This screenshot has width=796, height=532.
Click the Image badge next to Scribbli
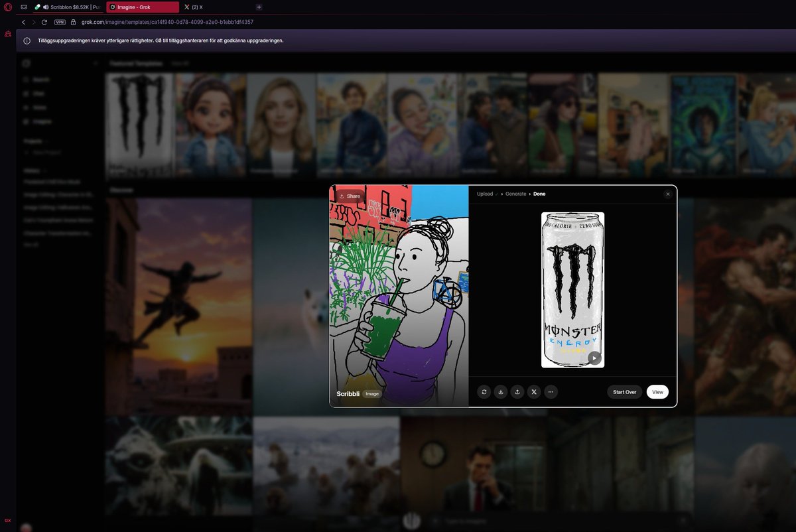(372, 393)
